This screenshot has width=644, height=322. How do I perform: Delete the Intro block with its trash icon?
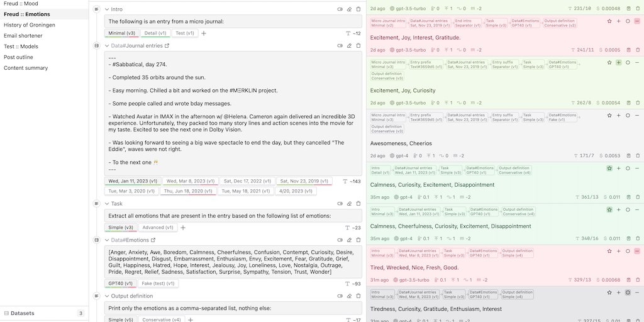click(358, 9)
